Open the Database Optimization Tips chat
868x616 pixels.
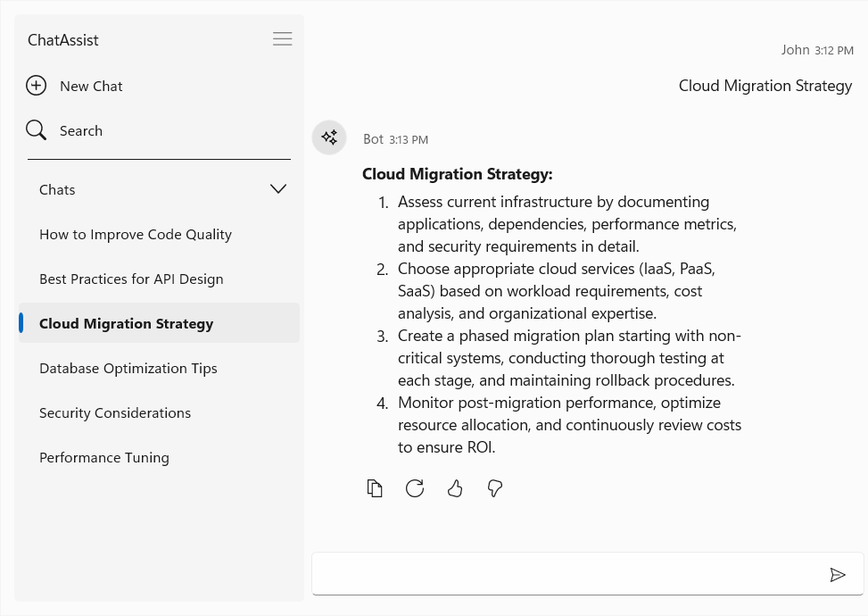(x=159, y=368)
